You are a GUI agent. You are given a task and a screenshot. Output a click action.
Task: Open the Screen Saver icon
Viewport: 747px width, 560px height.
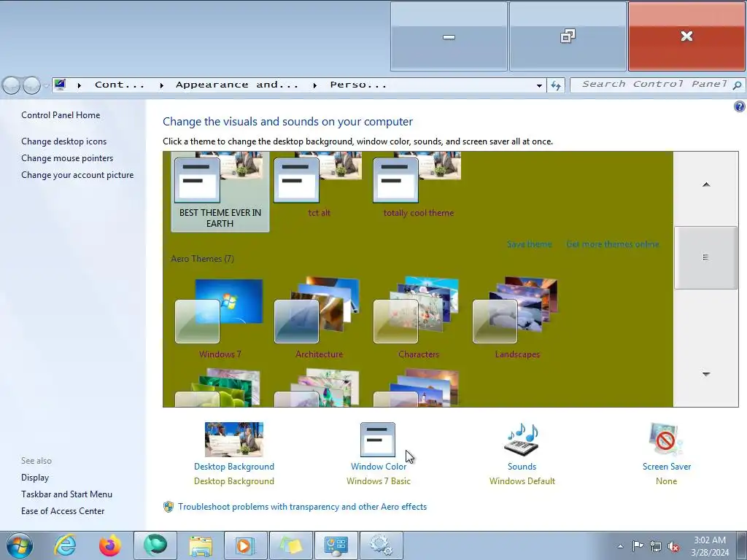click(666, 440)
